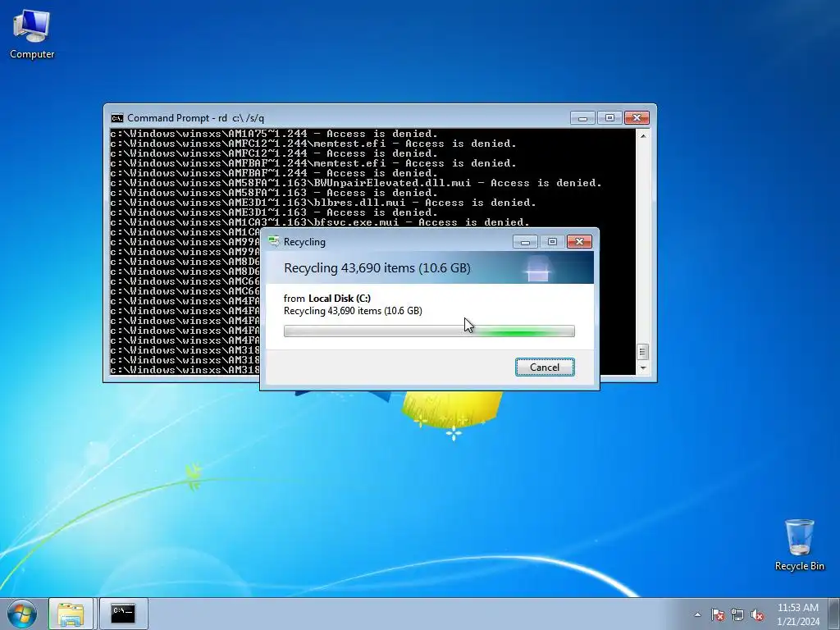Click the AMFC12~1.244\memtest.efi line

tap(313, 144)
